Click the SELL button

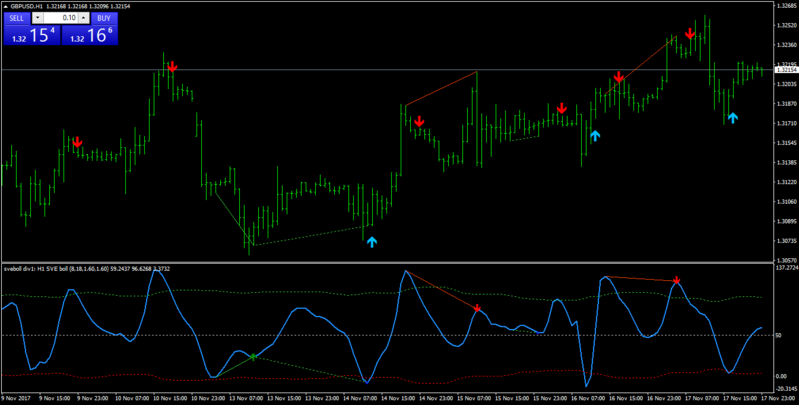tap(16, 18)
